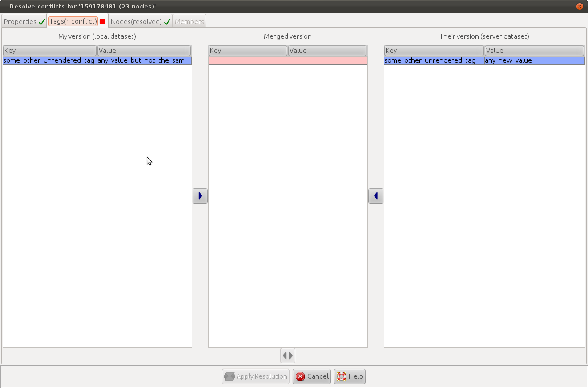Screen dimensions: 588x388
Task: Click the double-arrow undecide button below merged list
Action: coord(287,356)
